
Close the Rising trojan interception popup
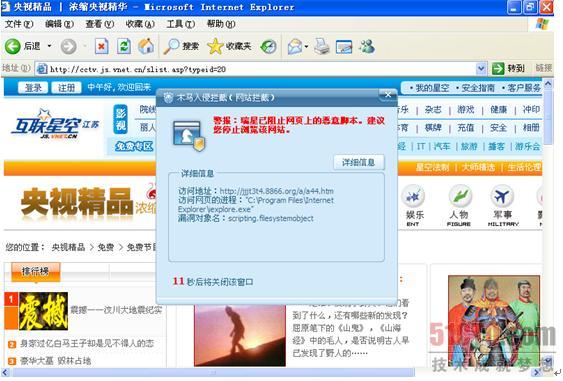pyautogui.click(x=388, y=95)
